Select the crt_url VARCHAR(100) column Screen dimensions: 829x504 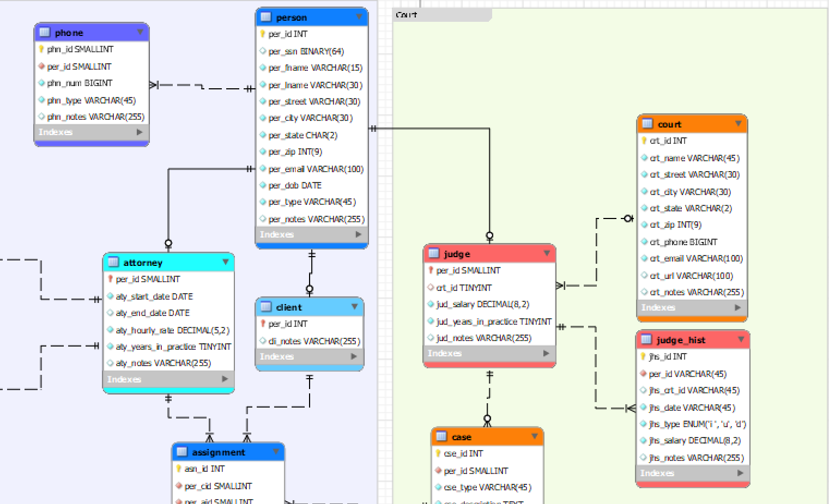pos(692,276)
